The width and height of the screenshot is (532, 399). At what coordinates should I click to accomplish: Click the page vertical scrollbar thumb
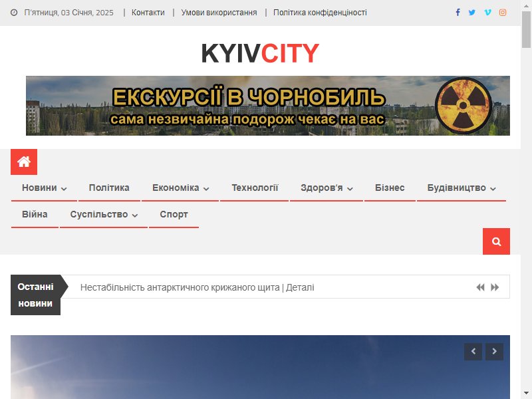526,30
